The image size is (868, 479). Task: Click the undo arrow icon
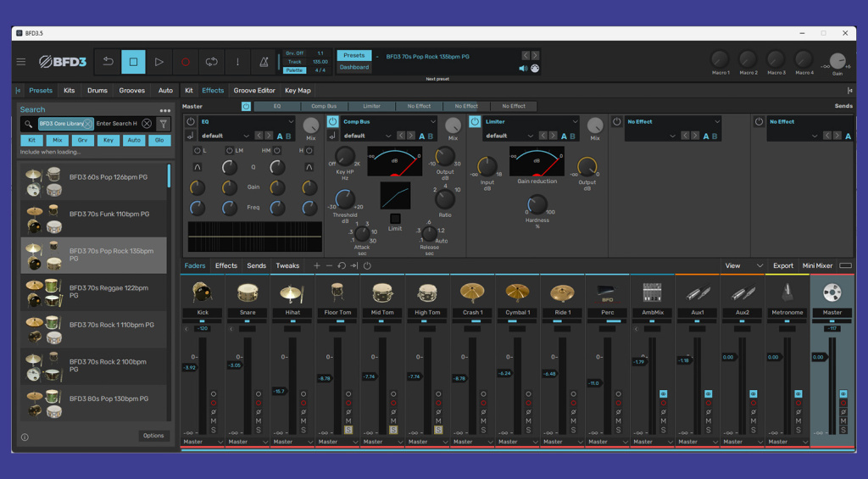108,62
